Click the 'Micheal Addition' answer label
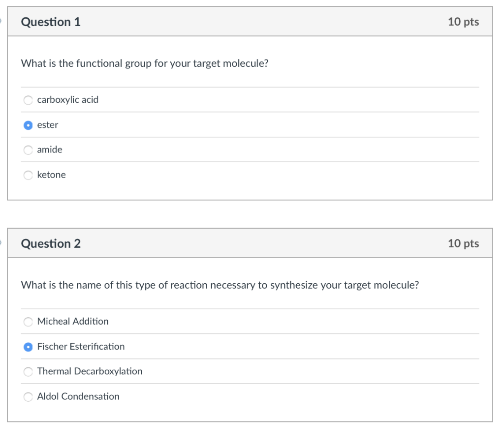The image size is (504, 446). click(73, 322)
